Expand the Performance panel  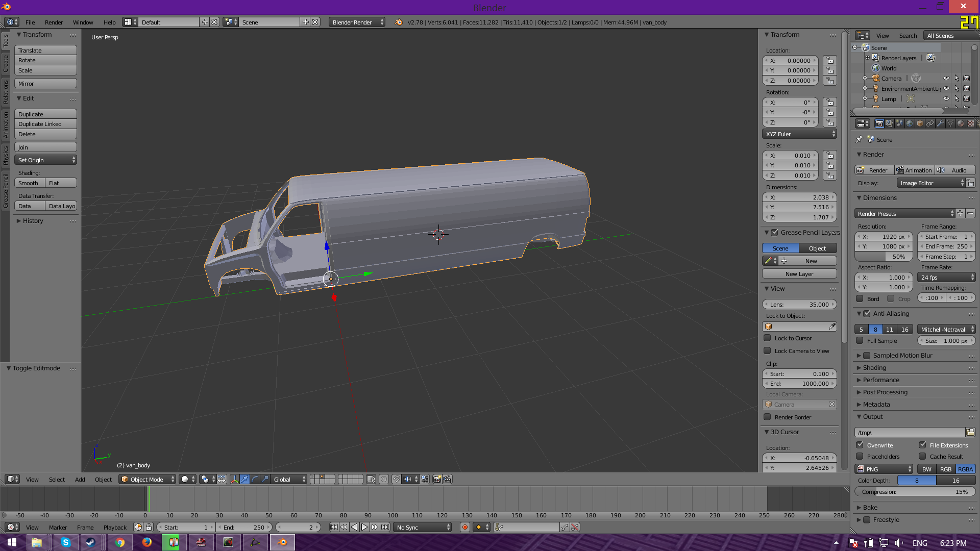tap(881, 380)
